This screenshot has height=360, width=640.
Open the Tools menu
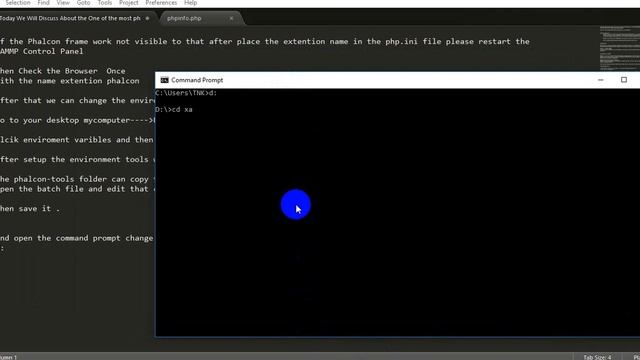click(104, 3)
